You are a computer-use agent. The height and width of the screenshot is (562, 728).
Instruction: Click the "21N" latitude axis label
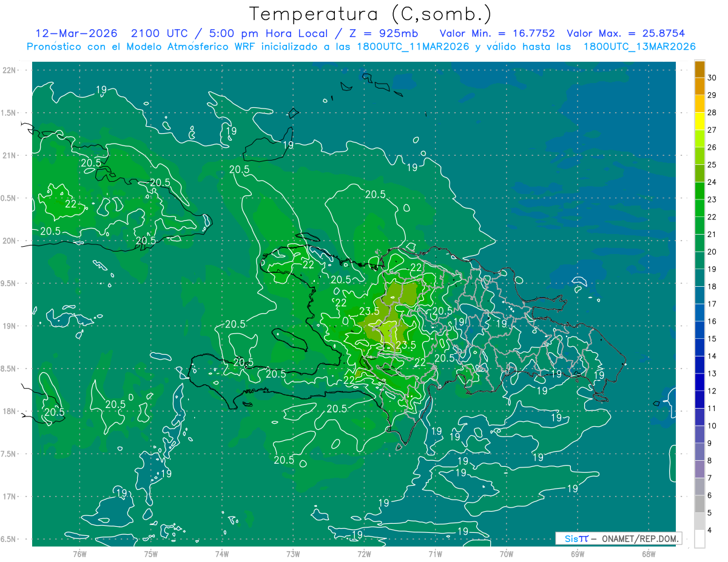(9, 155)
